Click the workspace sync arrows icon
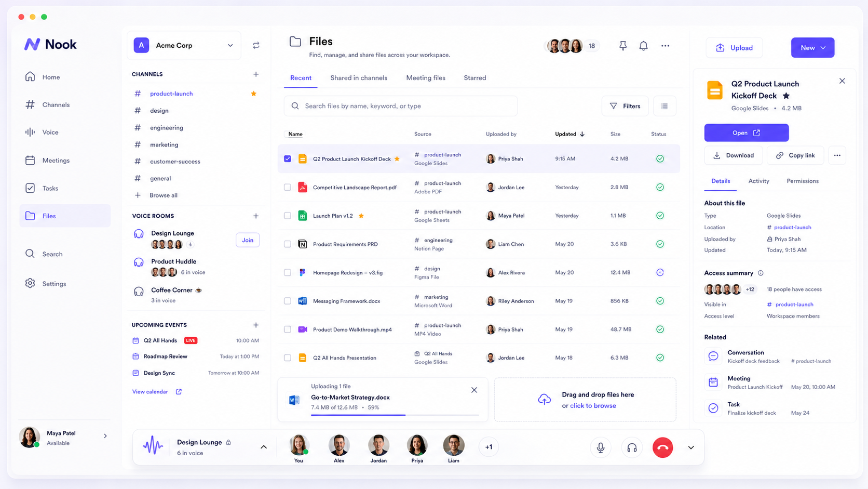 256,46
